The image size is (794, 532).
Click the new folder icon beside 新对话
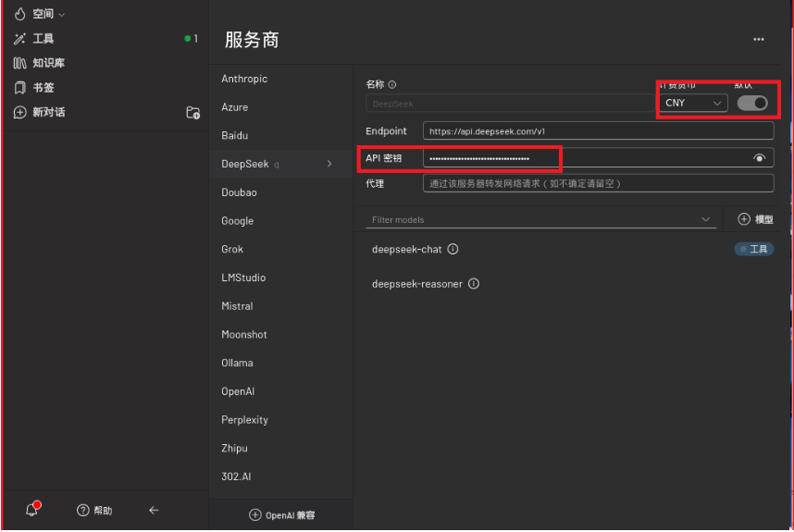(192, 113)
